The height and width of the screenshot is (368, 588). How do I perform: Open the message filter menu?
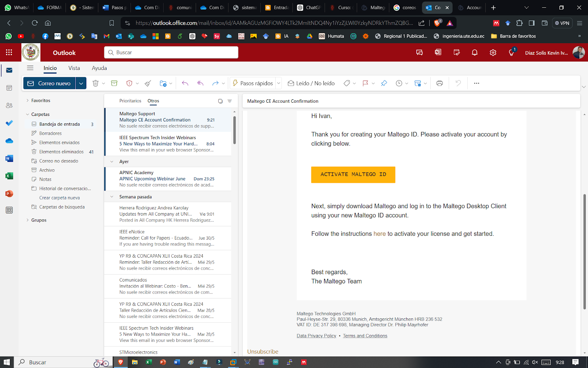pos(230,101)
